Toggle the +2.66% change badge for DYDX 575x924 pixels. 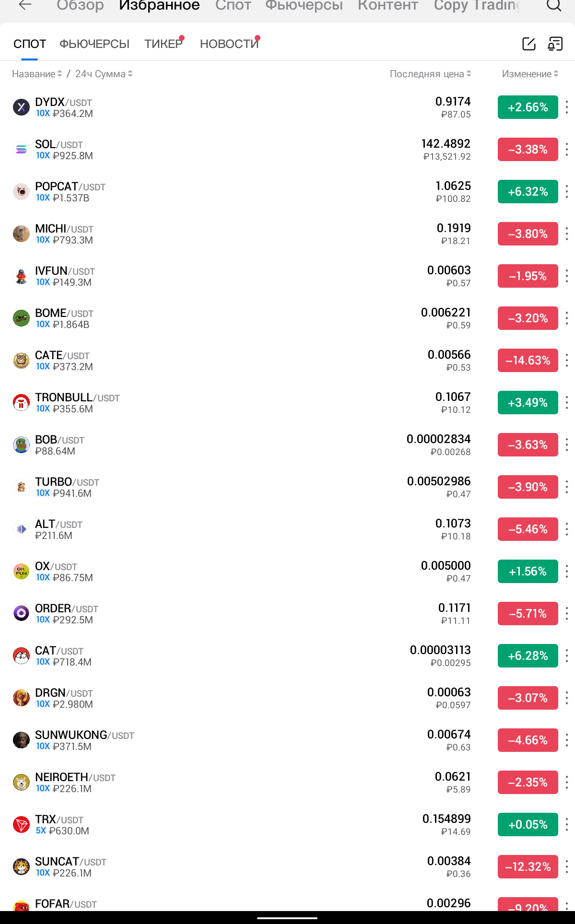pyautogui.click(x=528, y=107)
